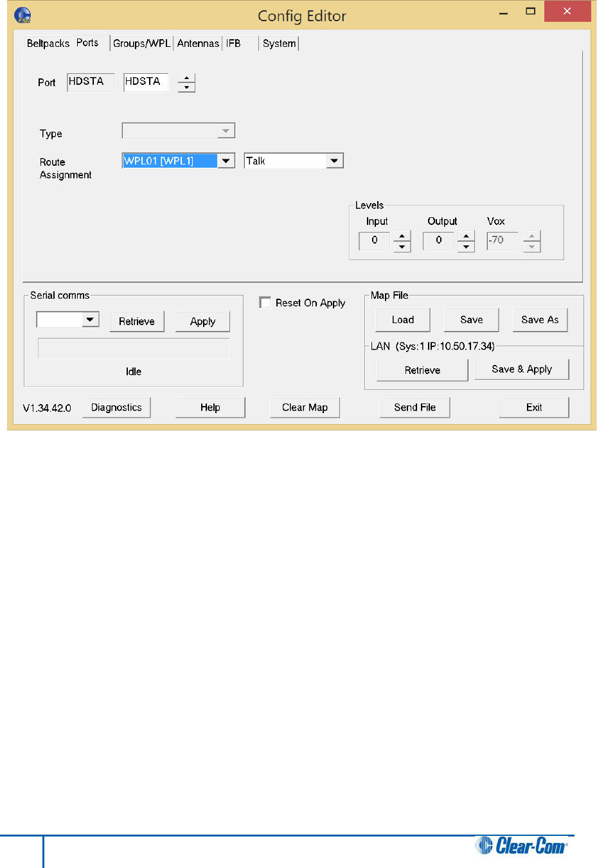Click the Vox level down arrow
The image size is (597, 868).
click(532, 247)
